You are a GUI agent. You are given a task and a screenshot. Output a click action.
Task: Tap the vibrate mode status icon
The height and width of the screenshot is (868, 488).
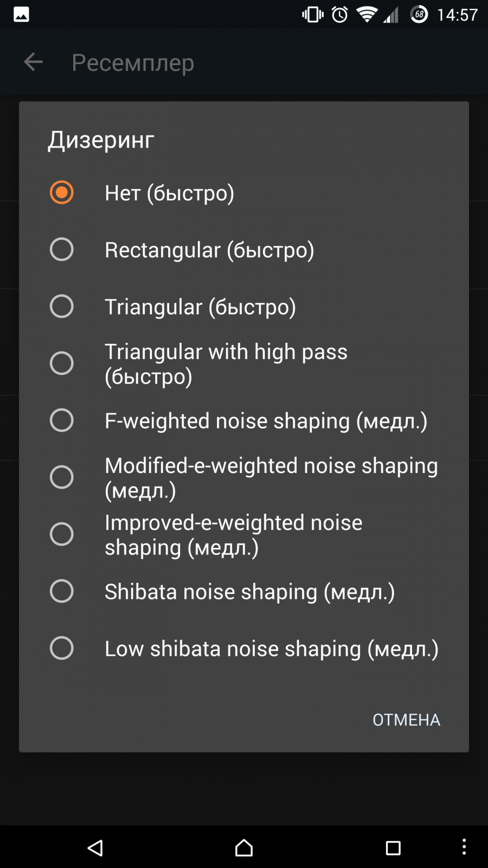click(313, 15)
